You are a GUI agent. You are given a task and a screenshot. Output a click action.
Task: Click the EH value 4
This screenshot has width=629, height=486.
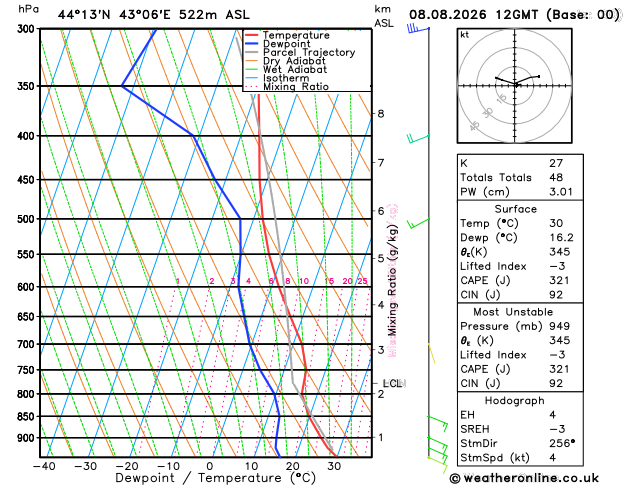pos(553,415)
